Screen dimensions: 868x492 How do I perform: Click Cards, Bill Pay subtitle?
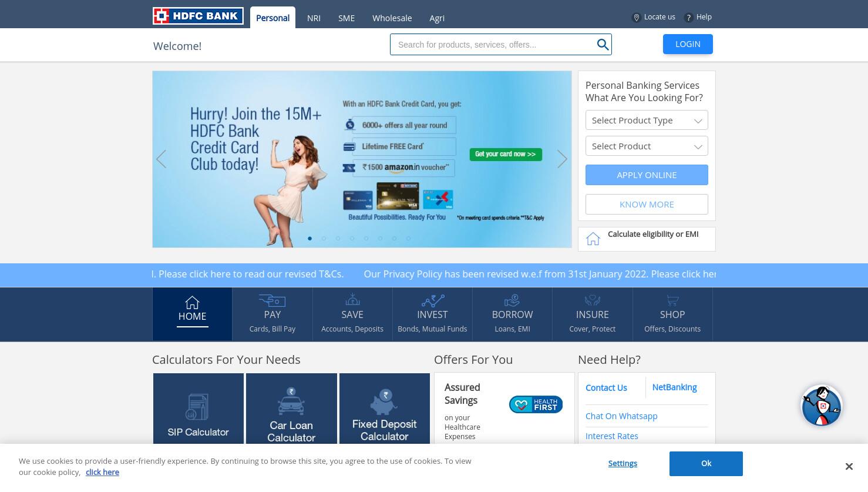(x=272, y=329)
